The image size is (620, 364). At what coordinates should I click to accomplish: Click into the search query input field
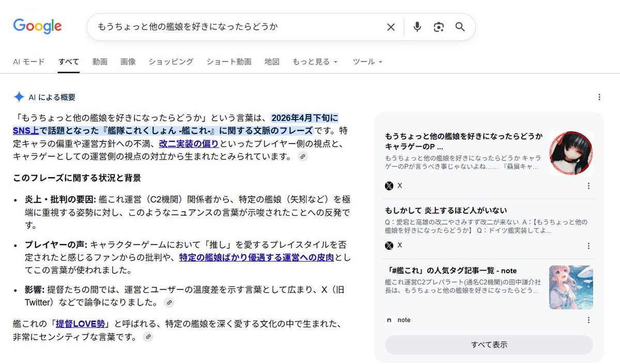tap(238, 27)
